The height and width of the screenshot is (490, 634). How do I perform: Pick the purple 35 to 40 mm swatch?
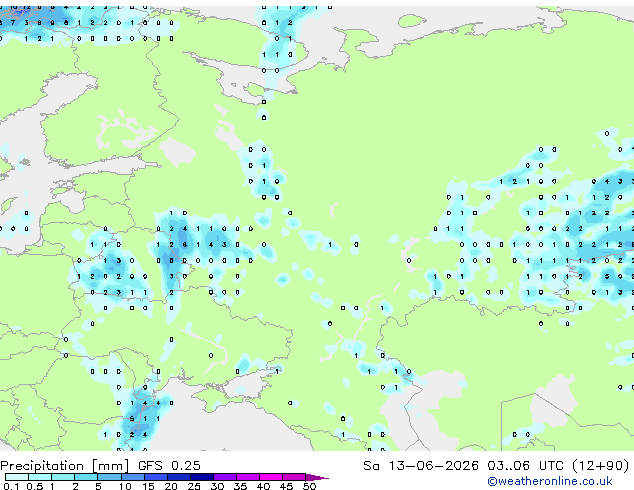(248, 477)
